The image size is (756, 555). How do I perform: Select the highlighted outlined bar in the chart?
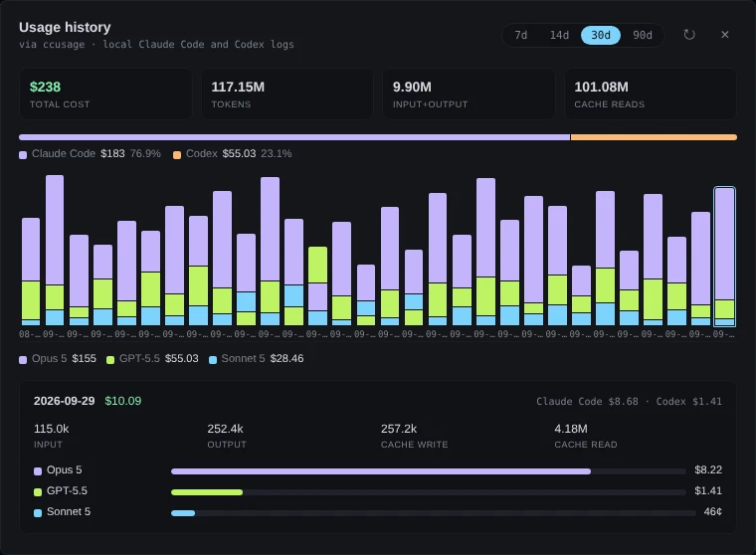(x=724, y=257)
